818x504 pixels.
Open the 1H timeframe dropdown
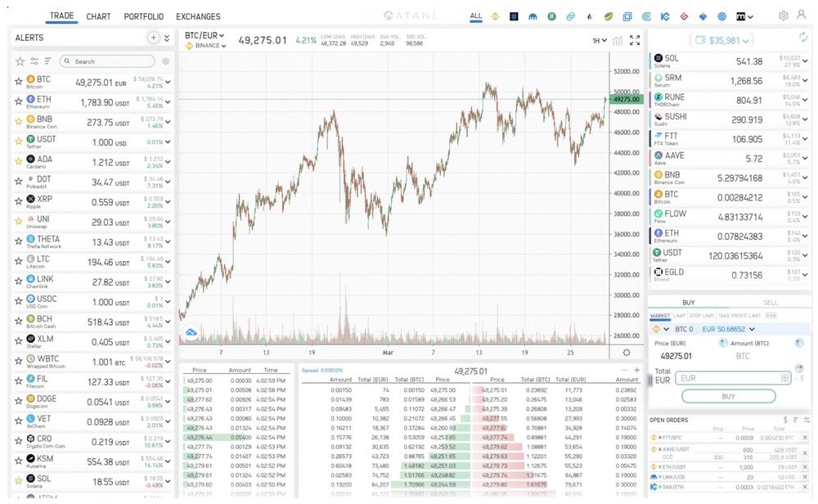click(x=600, y=40)
